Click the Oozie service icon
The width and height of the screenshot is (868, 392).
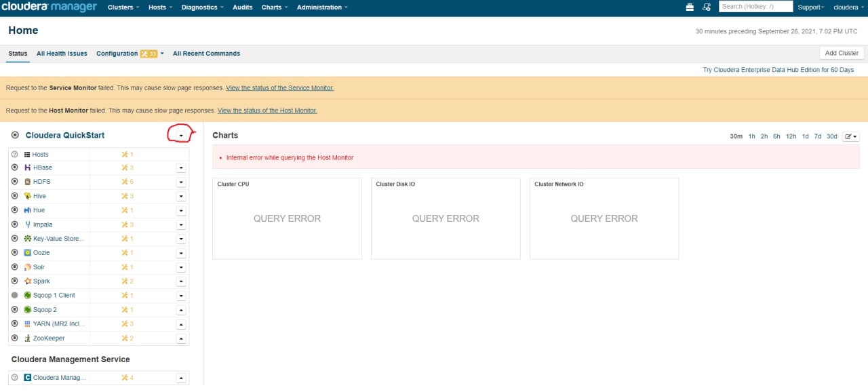tap(28, 253)
